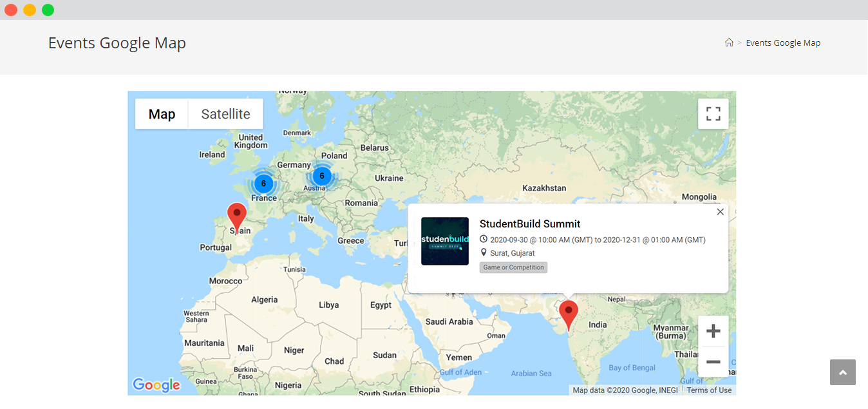Click the Events Google Map breadcrumb text
This screenshot has width=868, height=409.
[783, 43]
